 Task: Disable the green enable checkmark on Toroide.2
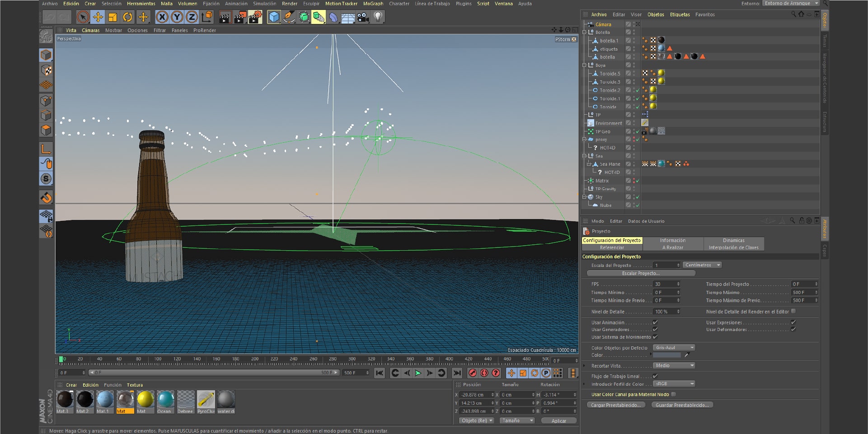coord(637,90)
